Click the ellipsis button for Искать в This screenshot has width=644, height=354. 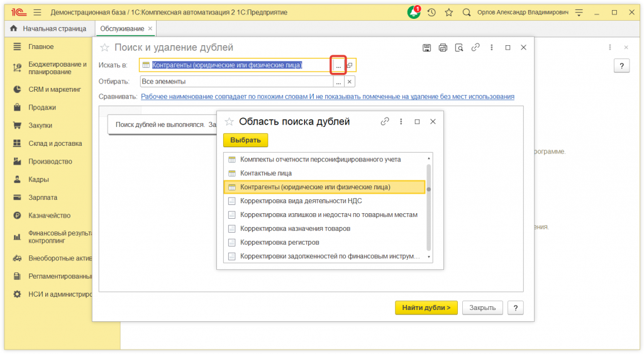click(338, 65)
